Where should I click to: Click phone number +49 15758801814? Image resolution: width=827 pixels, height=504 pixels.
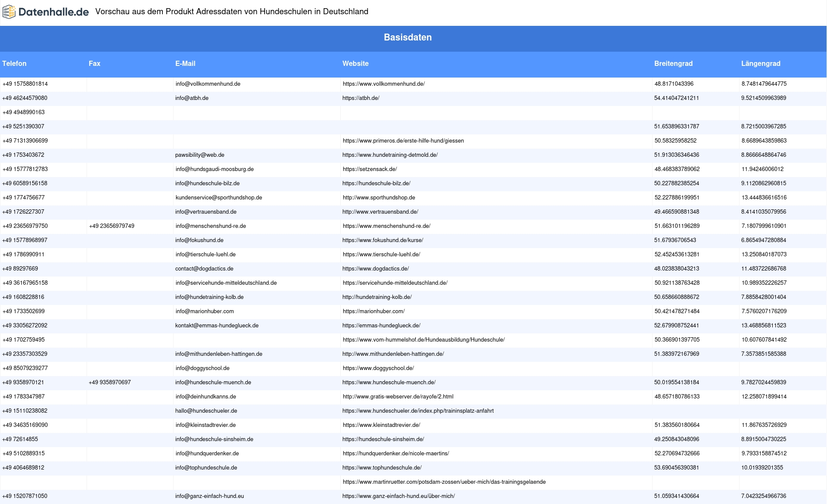(x=25, y=84)
